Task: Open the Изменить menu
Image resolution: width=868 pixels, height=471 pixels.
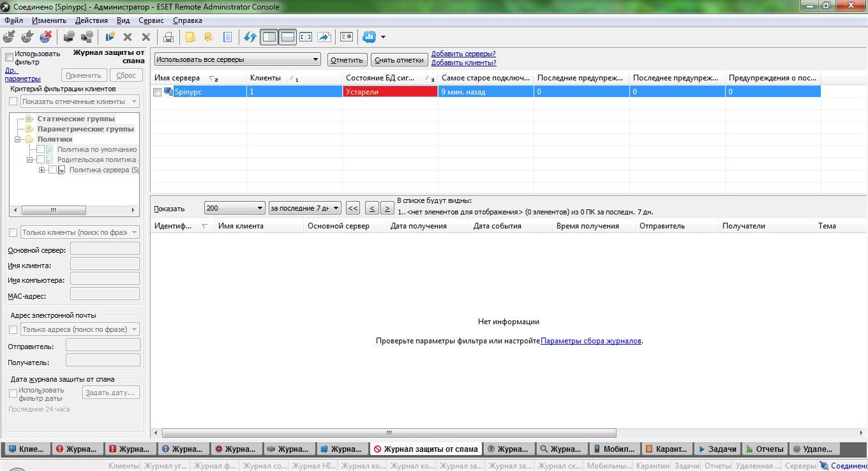Action: [49, 20]
